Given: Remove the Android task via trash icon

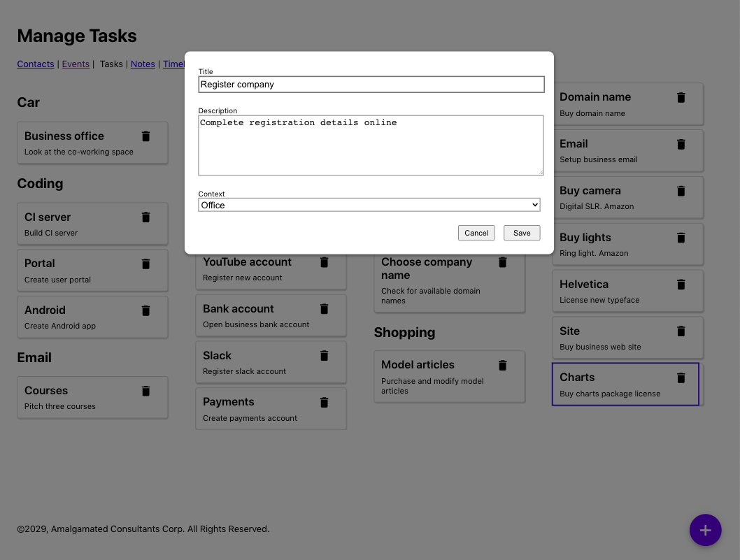Looking at the screenshot, I should [145, 310].
